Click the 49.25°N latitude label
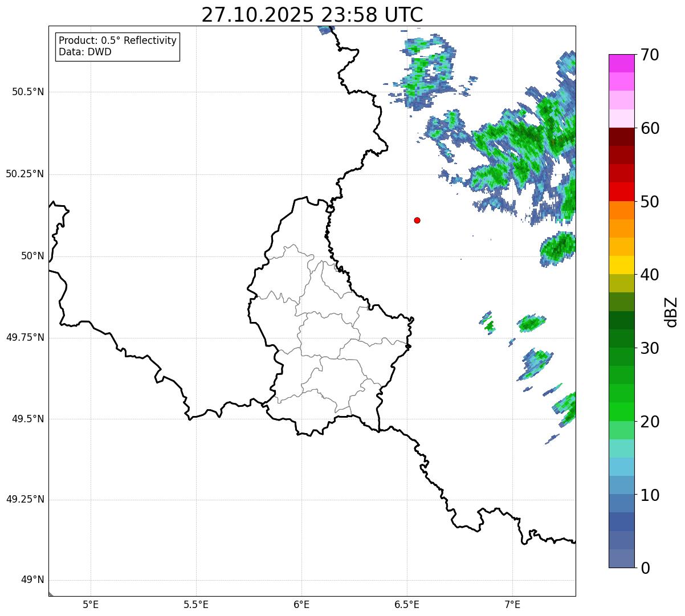The height and width of the screenshot is (616, 685). (x=25, y=499)
